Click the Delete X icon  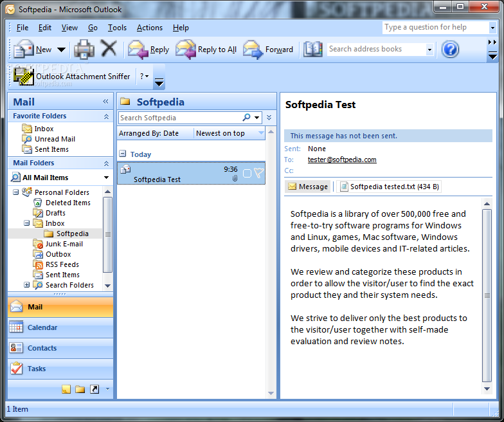109,49
